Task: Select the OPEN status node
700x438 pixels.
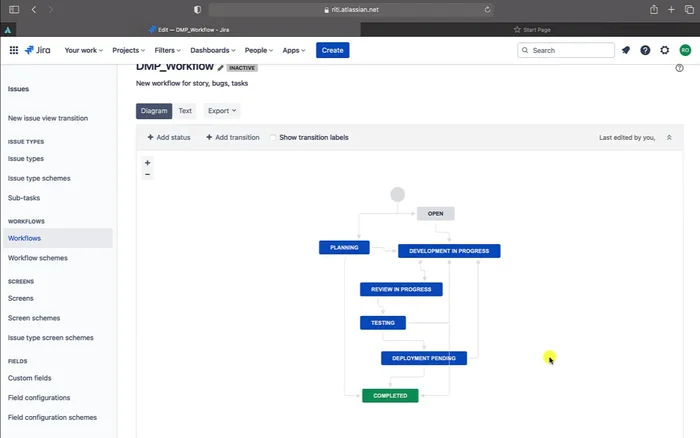Action: 436,214
